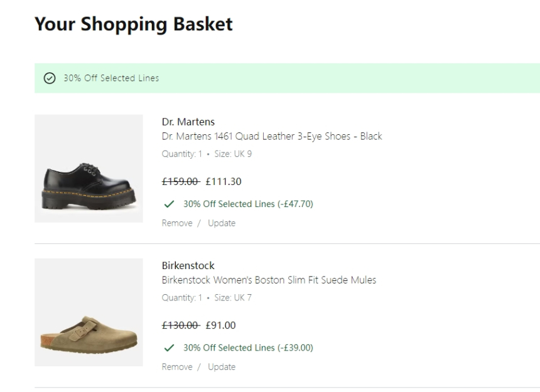Screen dimensions: 540x392
Task: Click the 30% Off Selected Lines (-£39.00) label
Action: (248, 347)
